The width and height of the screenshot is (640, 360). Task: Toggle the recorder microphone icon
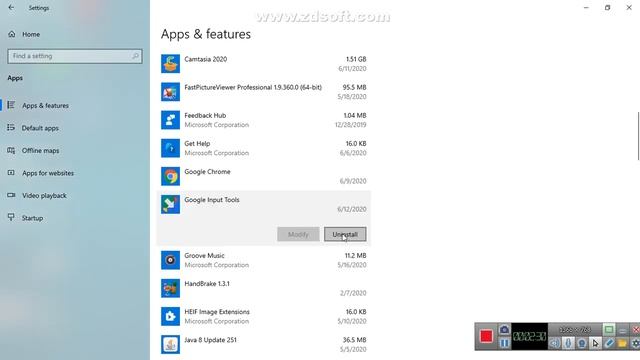568,343
